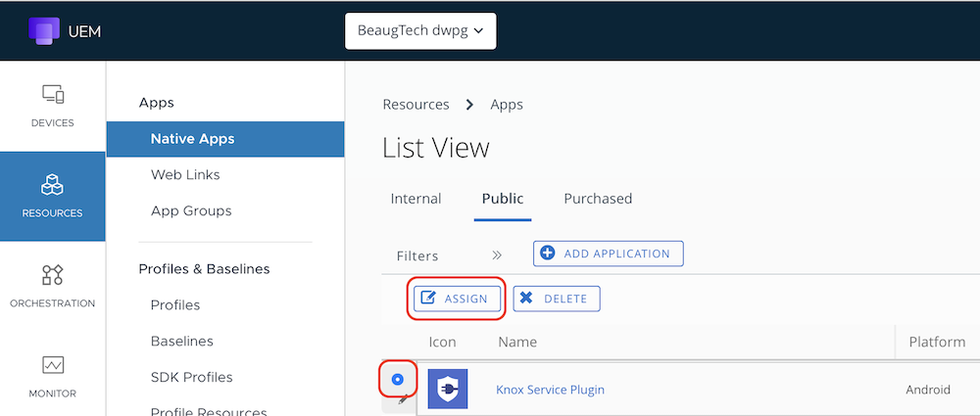Open Web Links in the sidebar
The image size is (980, 416).
[x=185, y=175]
